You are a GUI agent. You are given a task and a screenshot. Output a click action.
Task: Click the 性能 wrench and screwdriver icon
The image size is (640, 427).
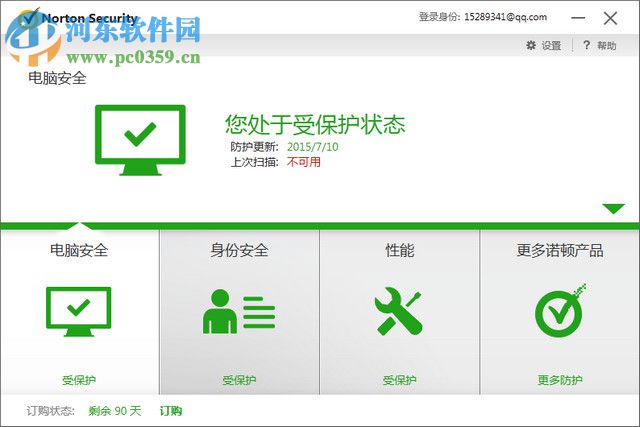[x=398, y=311]
